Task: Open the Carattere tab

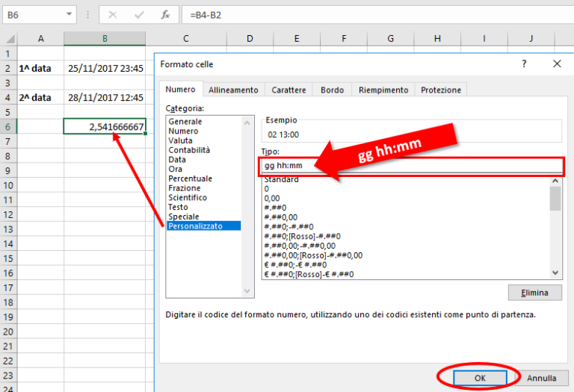Action: pyautogui.click(x=288, y=90)
